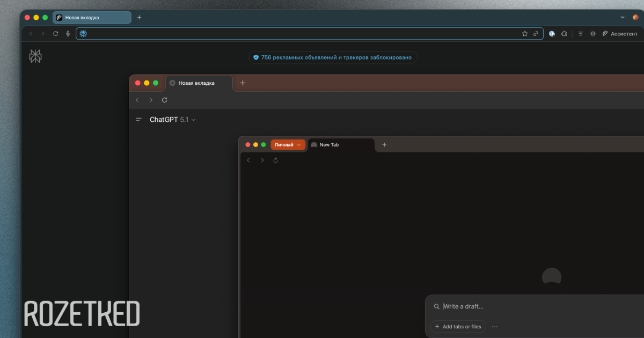This screenshot has width=644, height=338.
Task: Click the Add tabs or files button
Action: click(458, 326)
